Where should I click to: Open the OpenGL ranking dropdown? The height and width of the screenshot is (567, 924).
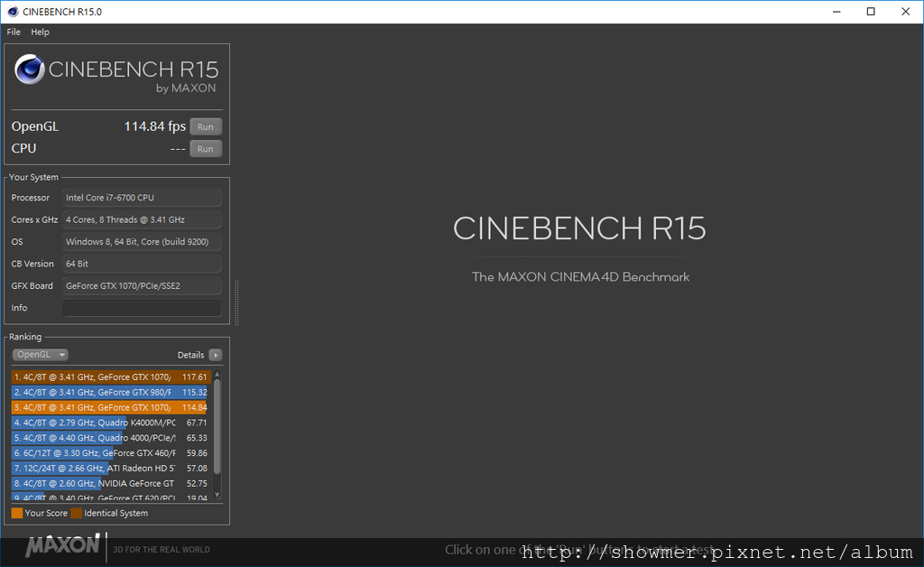(x=41, y=354)
